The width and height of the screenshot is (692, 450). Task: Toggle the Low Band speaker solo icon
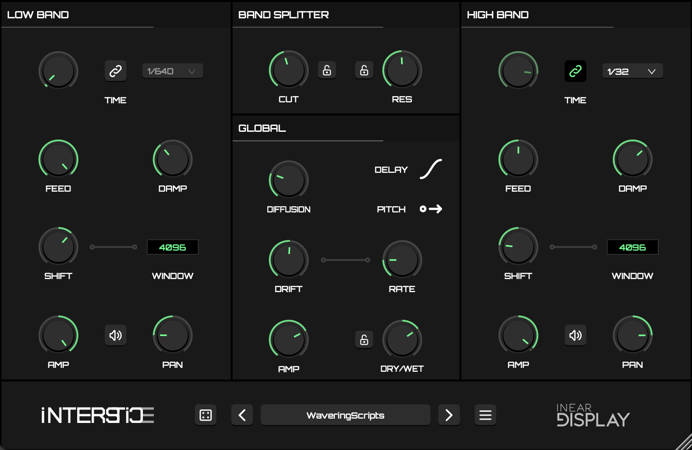(116, 335)
